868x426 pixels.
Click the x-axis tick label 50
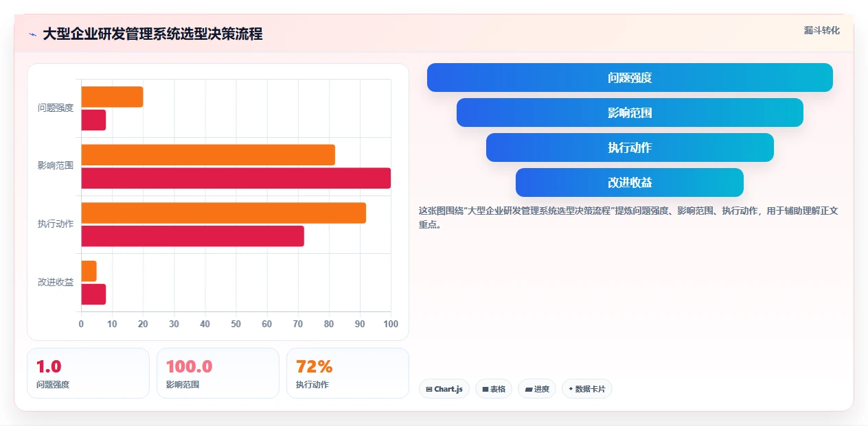[236, 324]
